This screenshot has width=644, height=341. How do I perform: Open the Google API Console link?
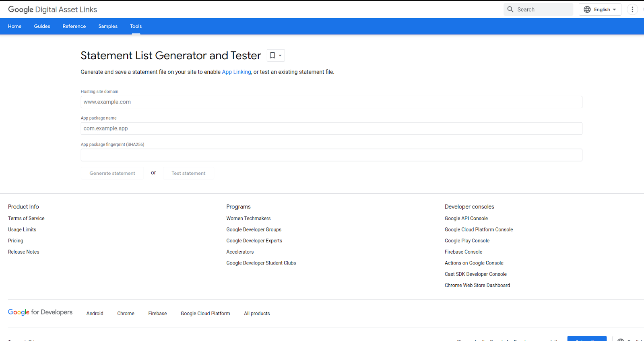[x=466, y=219]
